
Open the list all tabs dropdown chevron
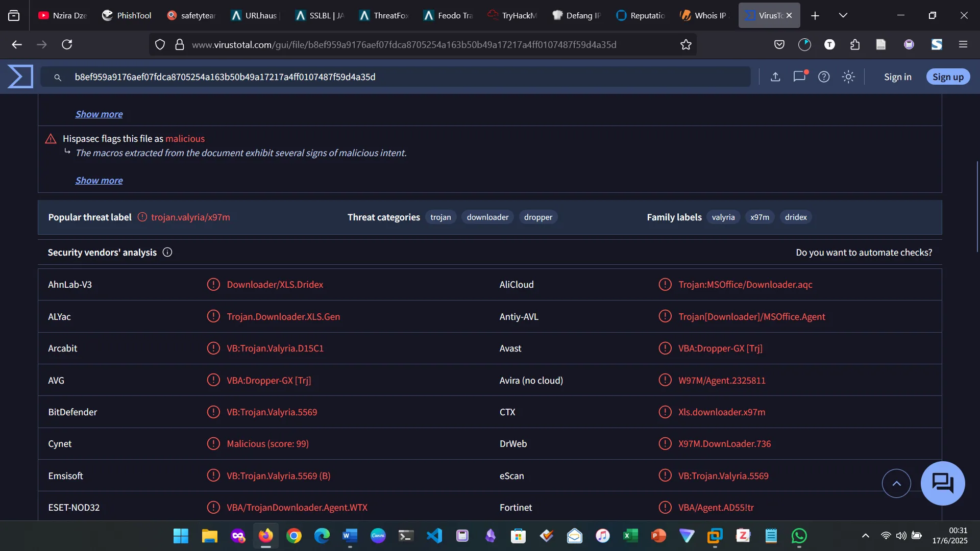[843, 15]
